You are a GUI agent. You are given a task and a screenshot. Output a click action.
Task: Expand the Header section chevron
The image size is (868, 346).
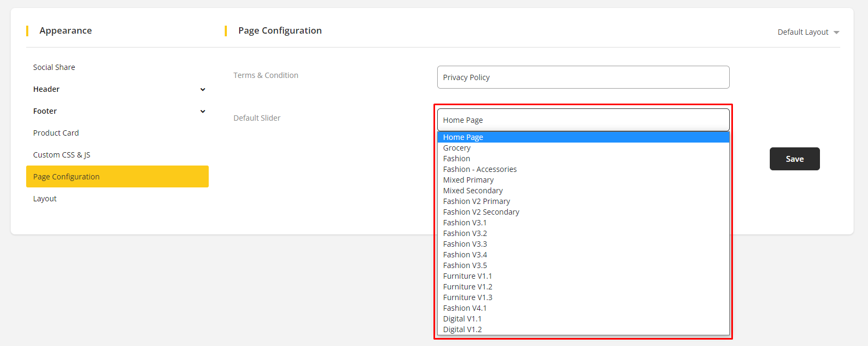[202, 89]
